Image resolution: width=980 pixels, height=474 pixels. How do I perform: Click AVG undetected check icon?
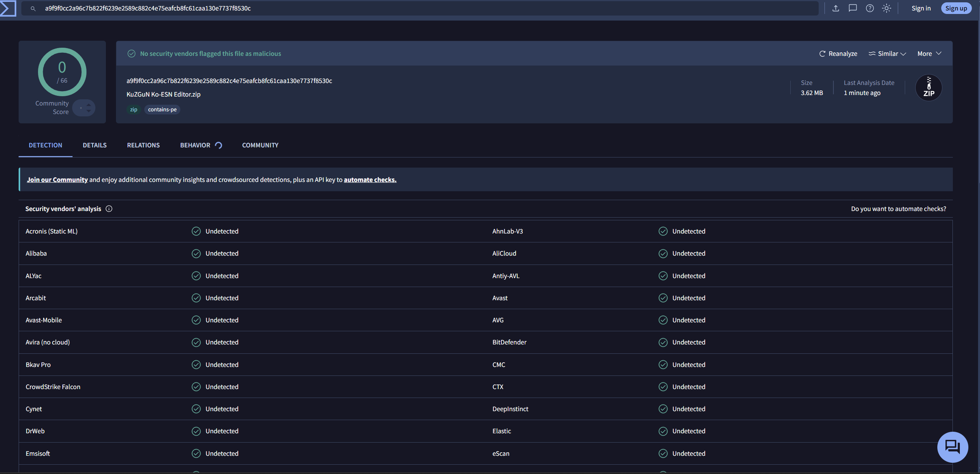[x=663, y=320]
